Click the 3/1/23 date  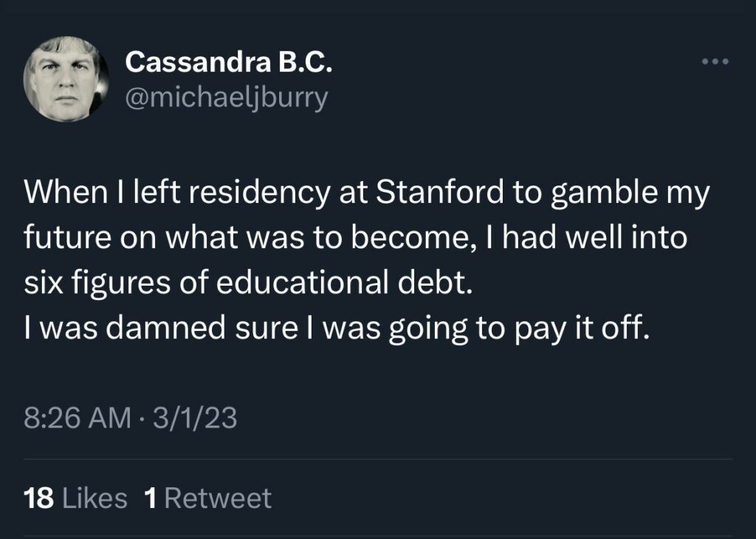pos(195,419)
